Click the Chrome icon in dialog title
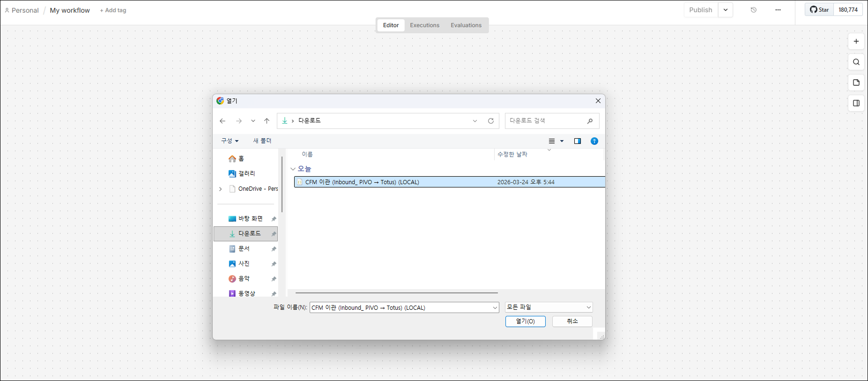The width and height of the screenshot is (868, 381). tap(220, 101)
